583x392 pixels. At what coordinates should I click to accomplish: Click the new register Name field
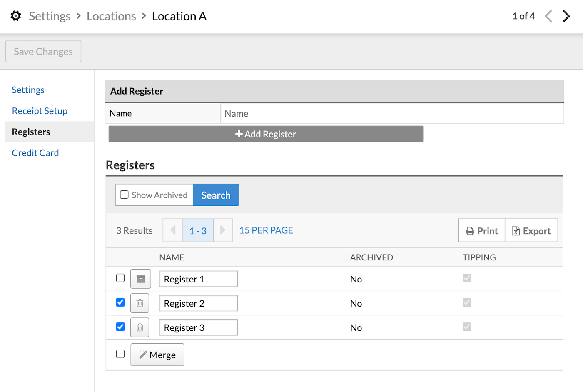pyautogui.click(x=391, y=114)
